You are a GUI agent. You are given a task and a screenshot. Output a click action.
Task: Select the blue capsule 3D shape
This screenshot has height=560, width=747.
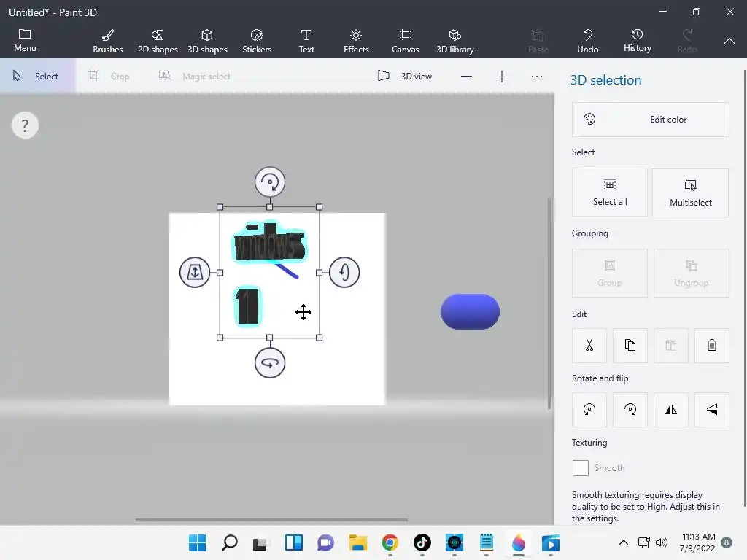tap(470, 311)
